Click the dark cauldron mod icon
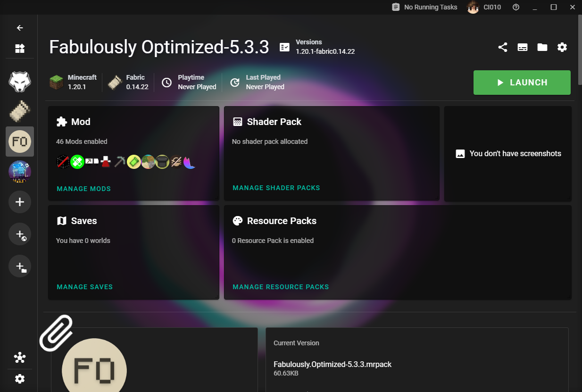The height and width of the screenshot is (392, 582). [162, 162]
